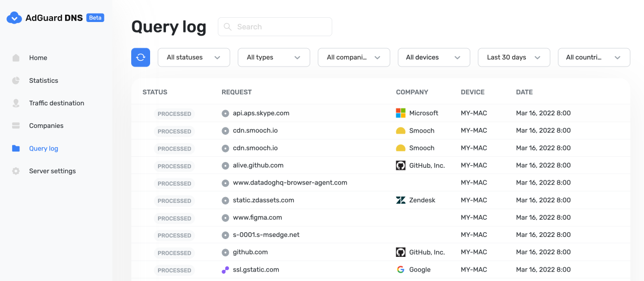Open Companies page
This screenshot has width=644, height=281.
46,125
